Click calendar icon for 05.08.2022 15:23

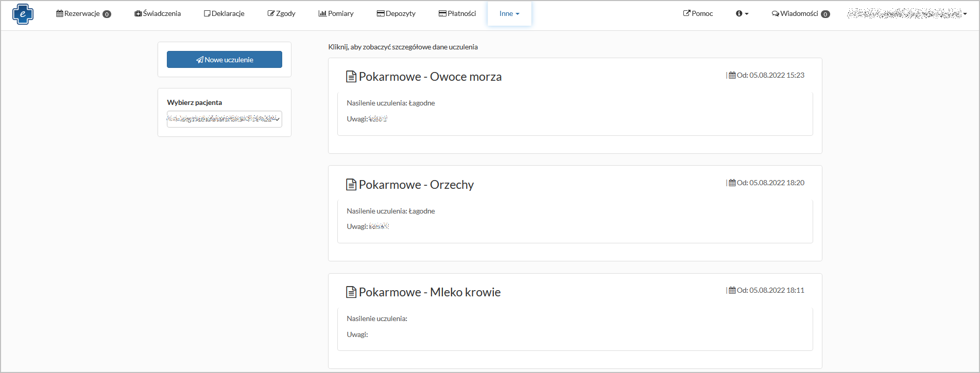coord(732,76)
